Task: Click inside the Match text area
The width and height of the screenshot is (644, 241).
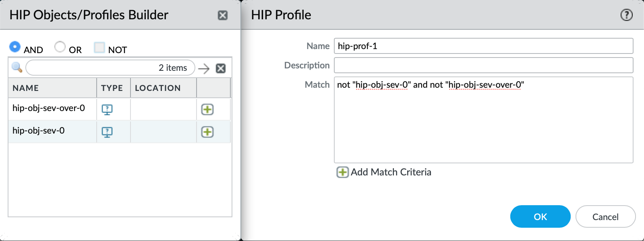Action: coord(483,121)
